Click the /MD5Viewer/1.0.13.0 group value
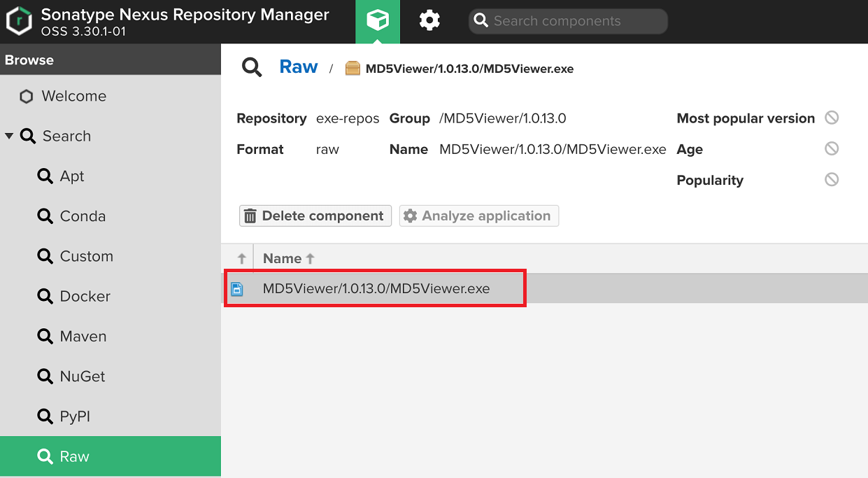This screenshot has height=478, width=868. click(x=503, y=118)
